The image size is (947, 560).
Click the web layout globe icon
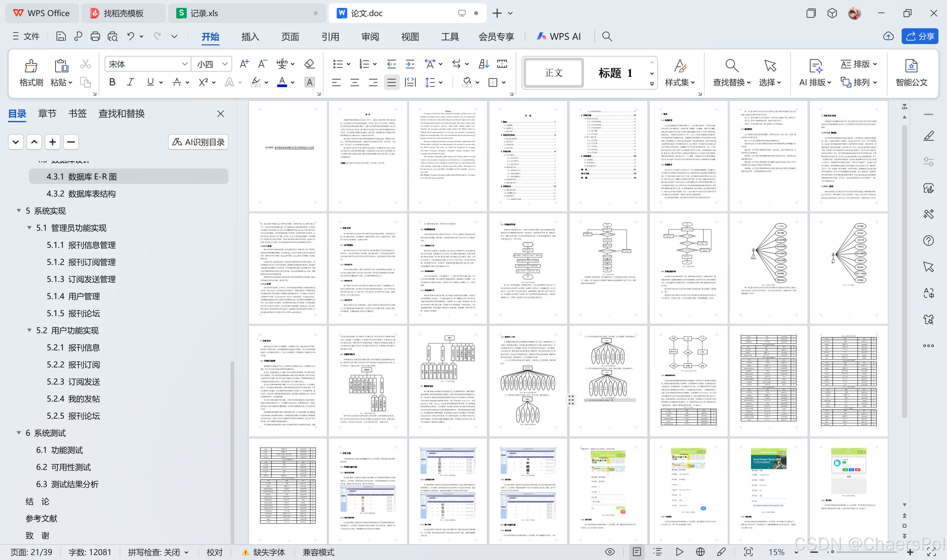700,552
